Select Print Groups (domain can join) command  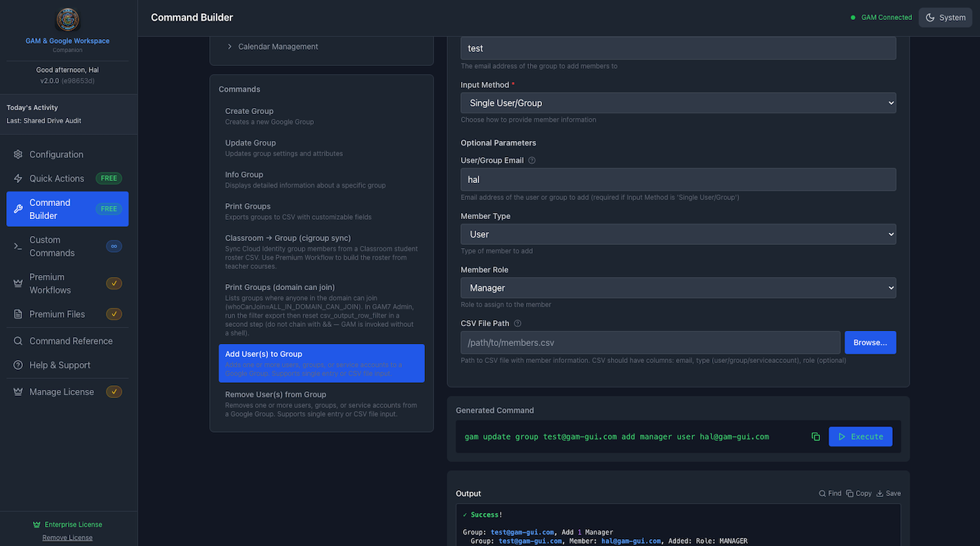click(322, 309)
